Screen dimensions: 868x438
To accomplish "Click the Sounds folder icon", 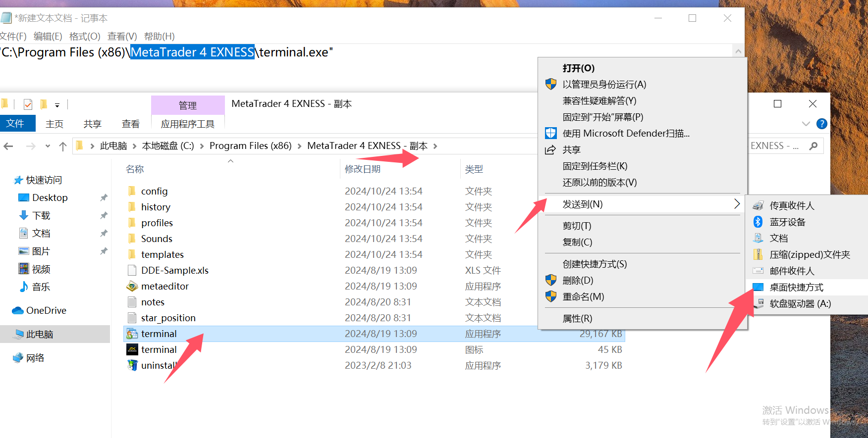I will pos(132,239).
